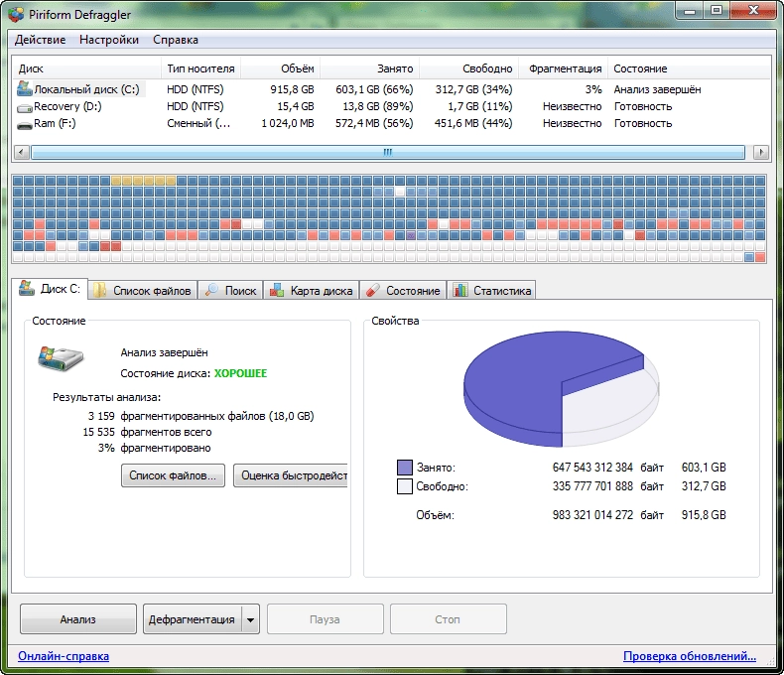
Task: Sort by the Свободно column header
Action: click(469, 68)
